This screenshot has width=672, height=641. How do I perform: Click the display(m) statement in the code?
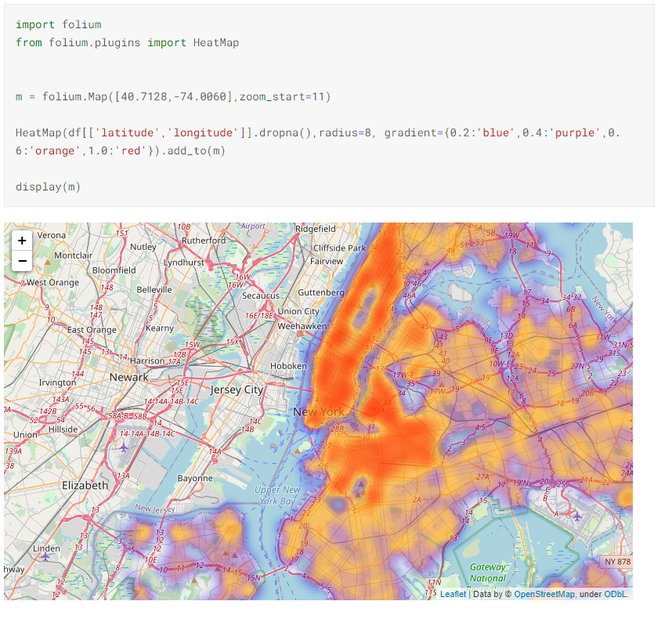click(x=47, y=187)
